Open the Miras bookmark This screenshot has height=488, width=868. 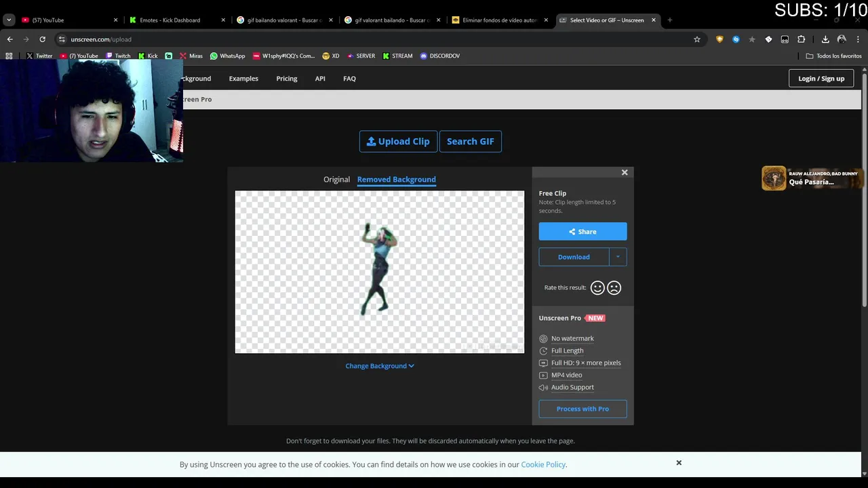tap(191, 56)
